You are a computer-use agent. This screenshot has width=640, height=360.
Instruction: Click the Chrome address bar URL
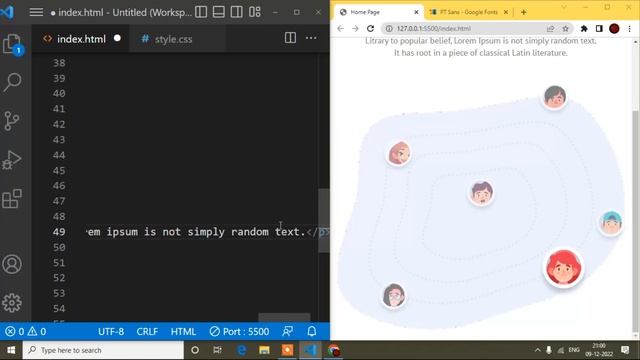coord(433,29)
